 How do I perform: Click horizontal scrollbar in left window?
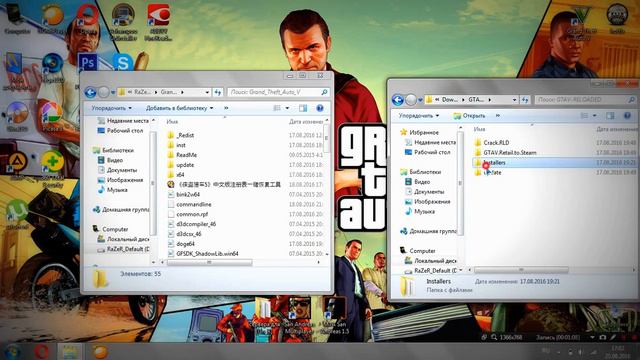[x=209, y=262]
